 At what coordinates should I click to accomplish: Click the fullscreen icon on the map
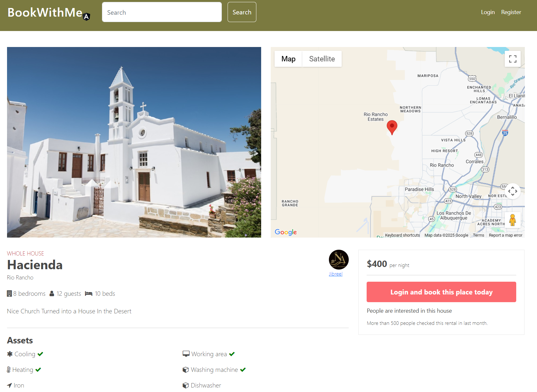click(x=513, y=59)
